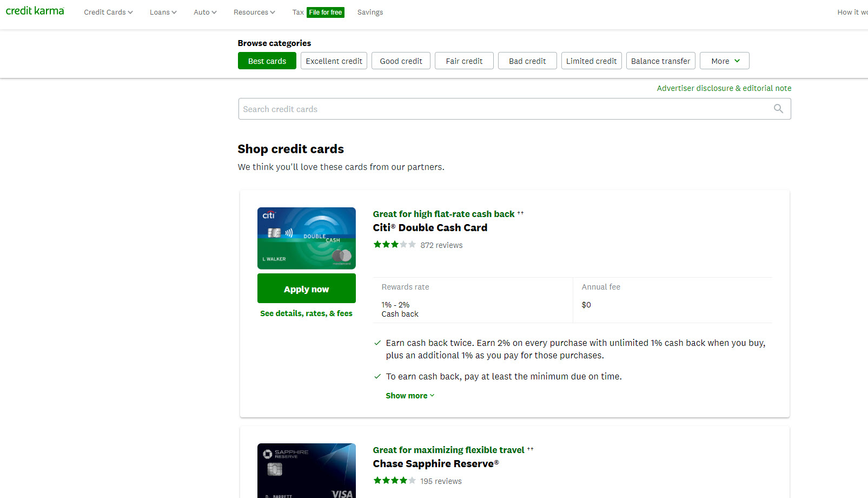Click the Credit Karma logo
The image size is (868, 498).
coord(35,11)
